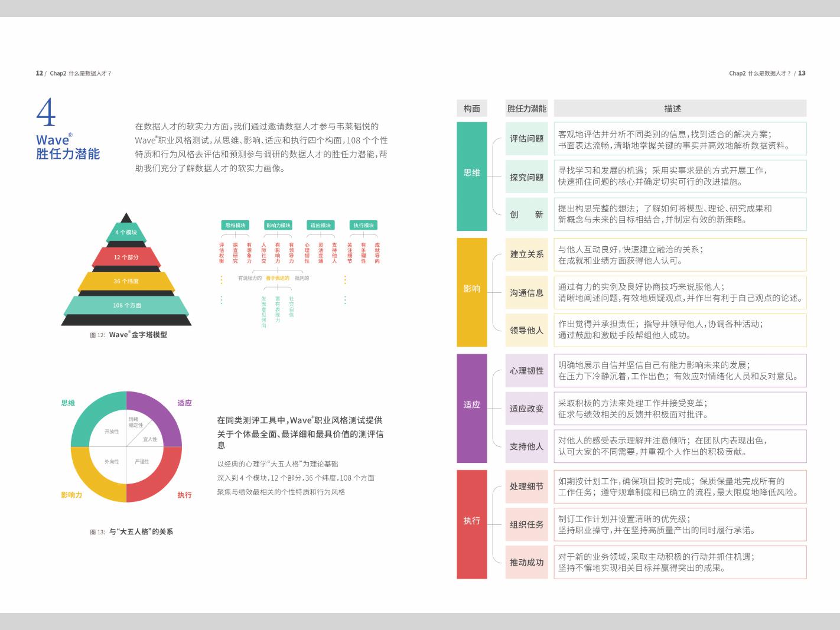Click the "4 个模块" pyramid top layer
This screenshot has height=630, width=840.
[x=126, y=232]
